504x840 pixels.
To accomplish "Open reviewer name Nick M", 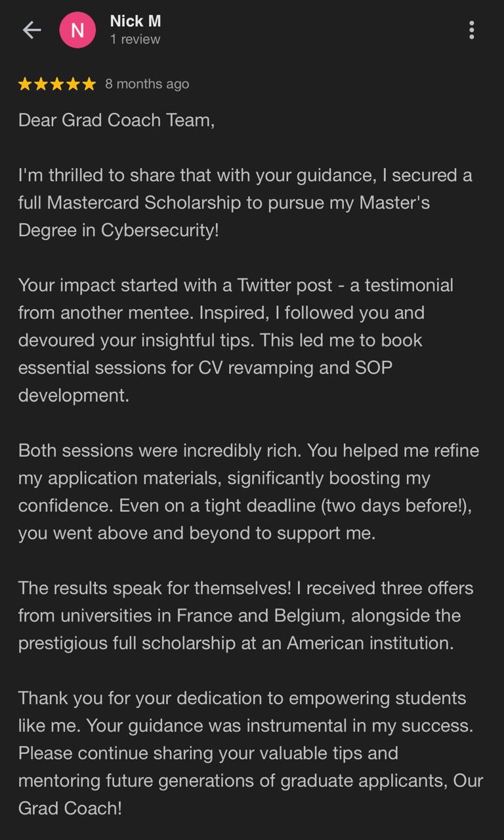I will pyautogui.click(x=135, y=21).
